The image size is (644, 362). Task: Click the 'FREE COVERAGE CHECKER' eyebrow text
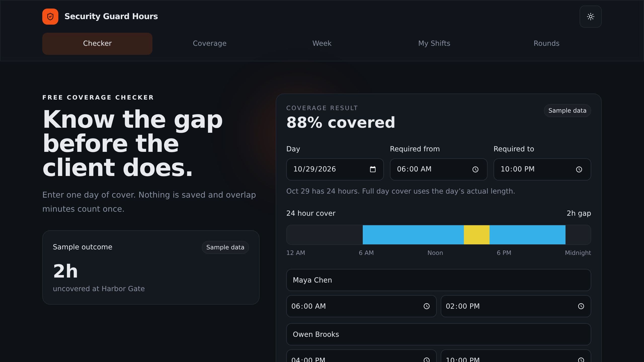point(98,98)
